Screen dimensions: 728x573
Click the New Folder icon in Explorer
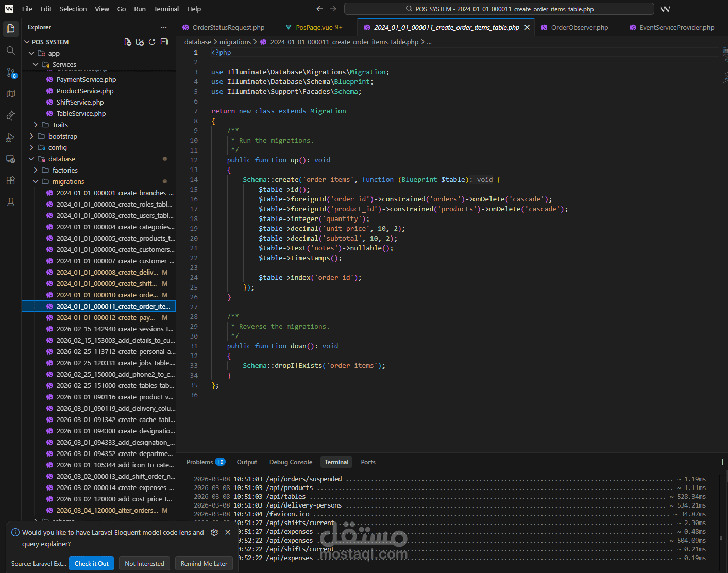coord(140,42)
